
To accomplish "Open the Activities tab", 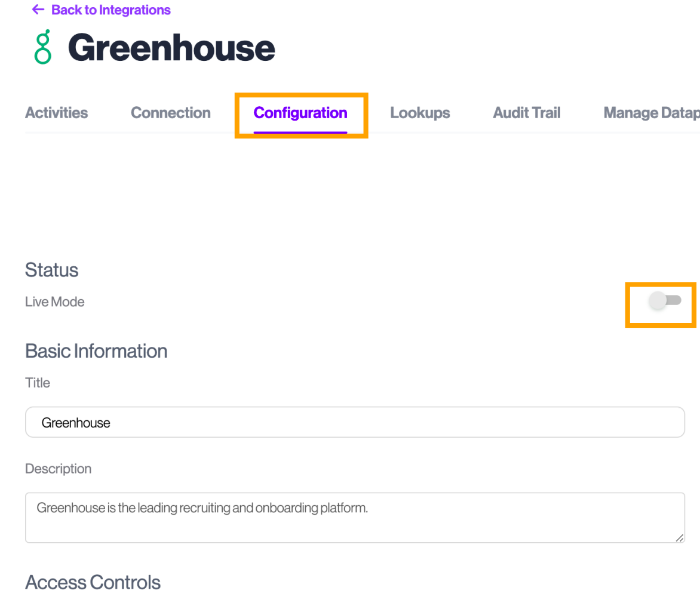I will 56,113.
